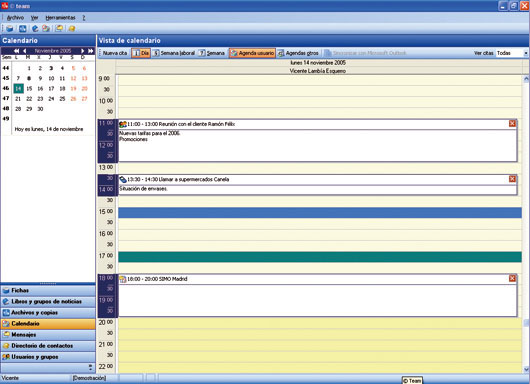This screenshot has width=530, height=384.
Task: Click [Demostración] in the status bar
Action: pyautogui.click(x=89, y=378)
